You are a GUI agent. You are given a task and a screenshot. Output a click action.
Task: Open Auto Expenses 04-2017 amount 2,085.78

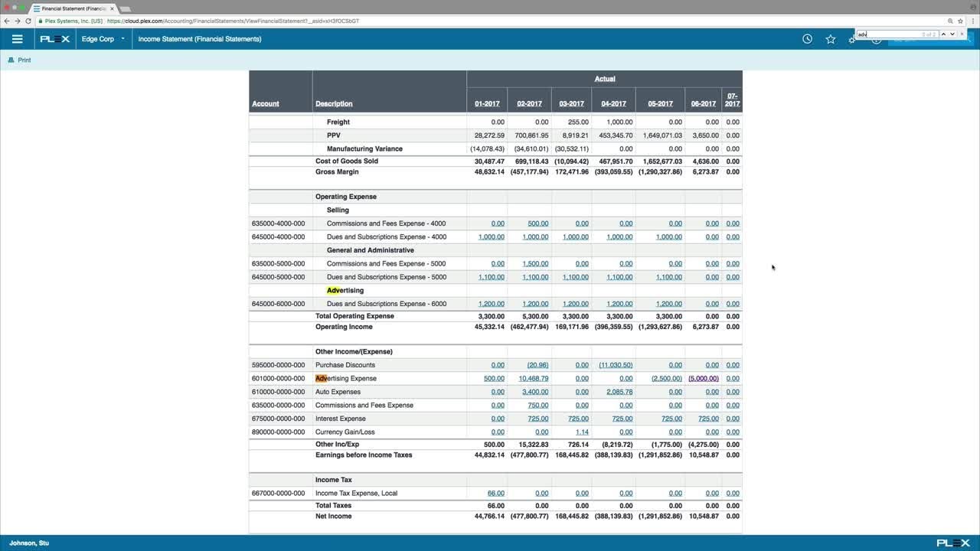(619, 392)
